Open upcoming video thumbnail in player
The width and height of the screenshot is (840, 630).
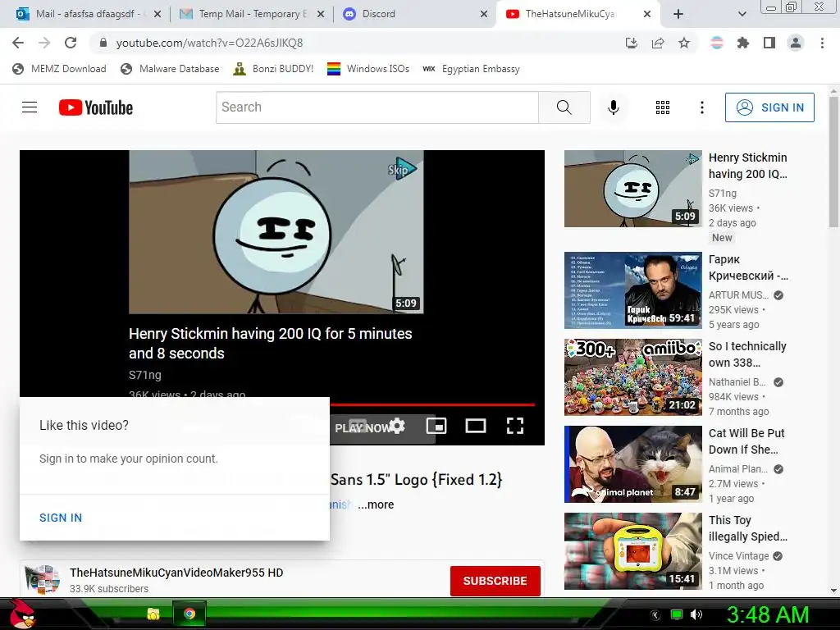tap(276, 231)
